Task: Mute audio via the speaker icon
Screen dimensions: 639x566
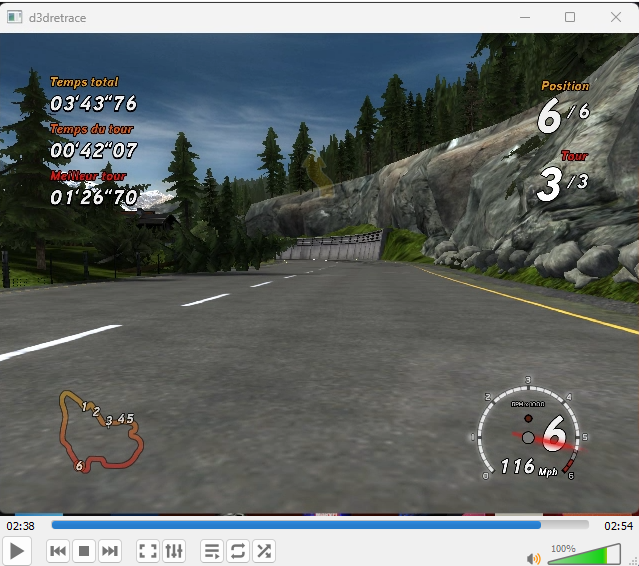Action: coord(533,558)
